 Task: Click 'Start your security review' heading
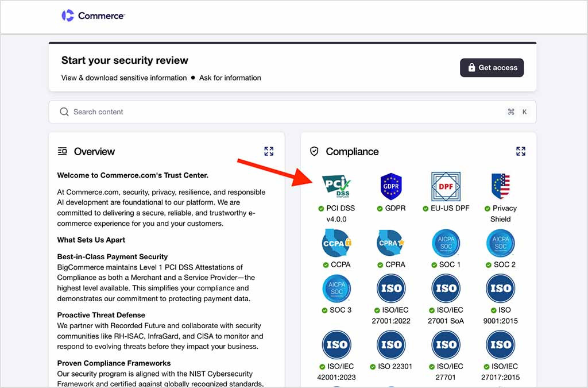click(125, 60)
